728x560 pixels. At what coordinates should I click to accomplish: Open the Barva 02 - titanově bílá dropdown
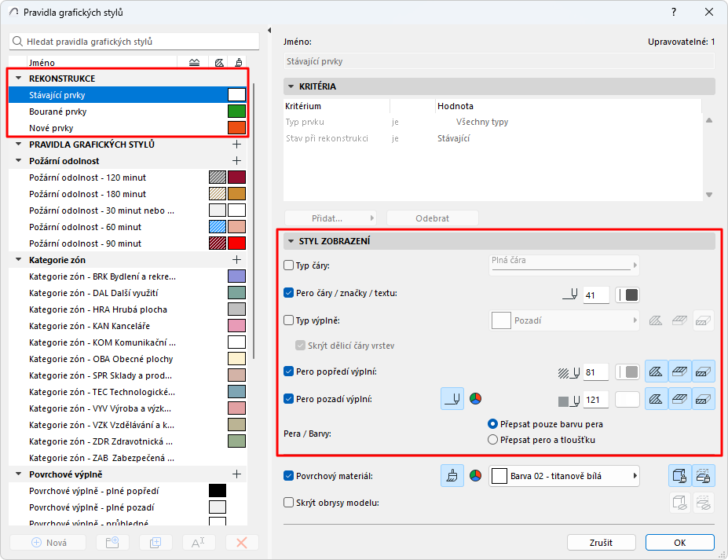tap(564, 476)
